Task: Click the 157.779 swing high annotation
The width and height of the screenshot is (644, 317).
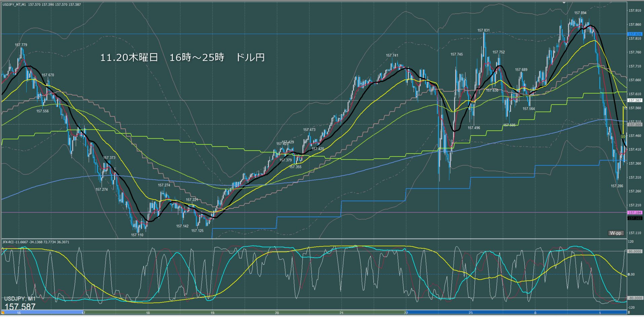Action: tap(21, 45)
